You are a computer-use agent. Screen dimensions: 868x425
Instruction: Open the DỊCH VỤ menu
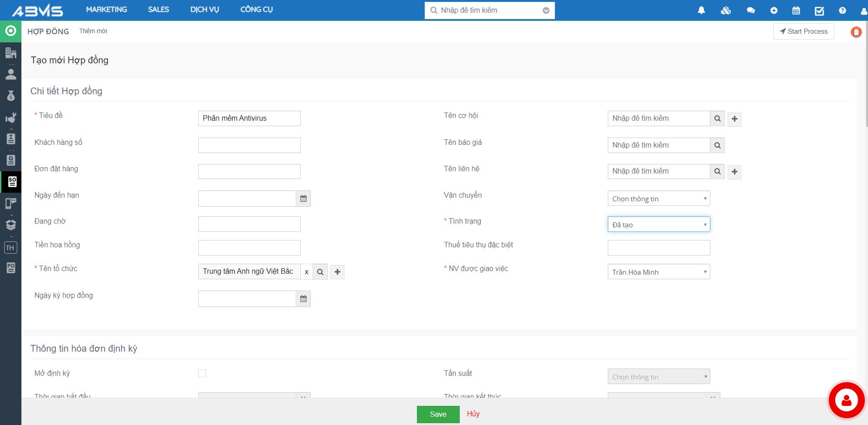(205, 10)
